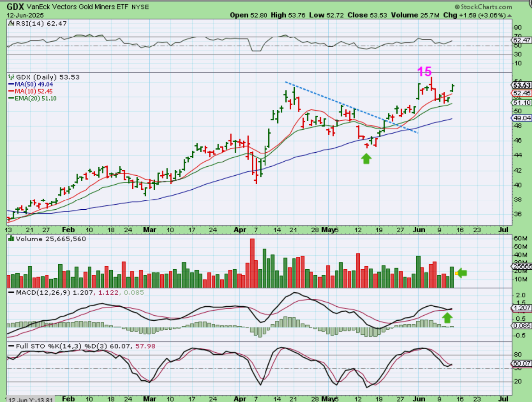Click the 30 level on RSI axis

point(518,54)
